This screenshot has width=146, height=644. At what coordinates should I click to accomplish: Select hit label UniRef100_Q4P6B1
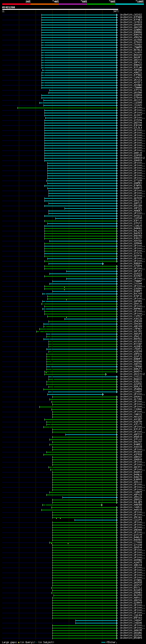point(131,301)
